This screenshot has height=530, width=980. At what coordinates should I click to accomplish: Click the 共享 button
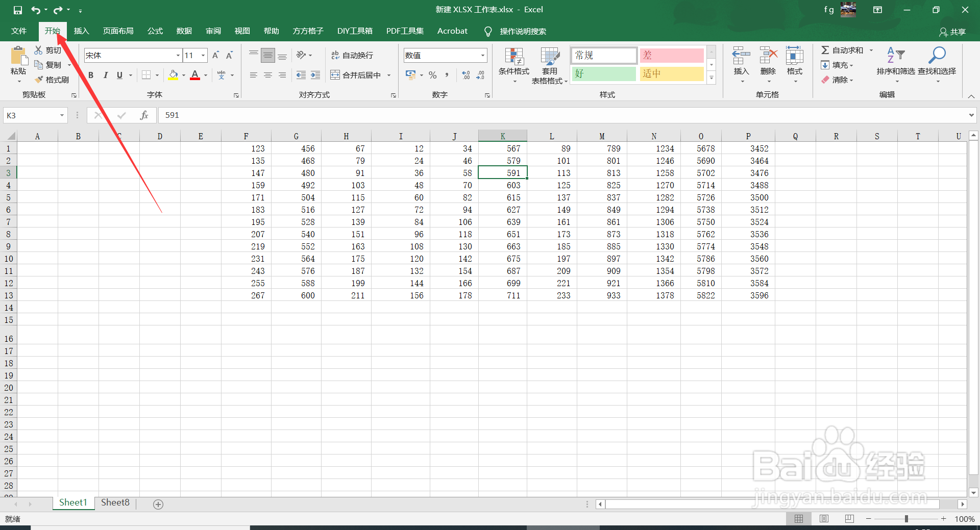pyautogui.click(x=952, y=32)
